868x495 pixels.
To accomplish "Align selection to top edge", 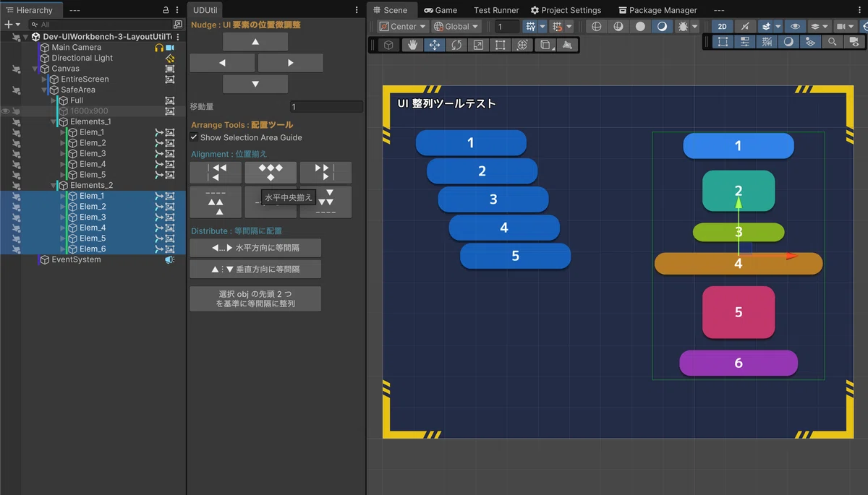I will point(216,202).
